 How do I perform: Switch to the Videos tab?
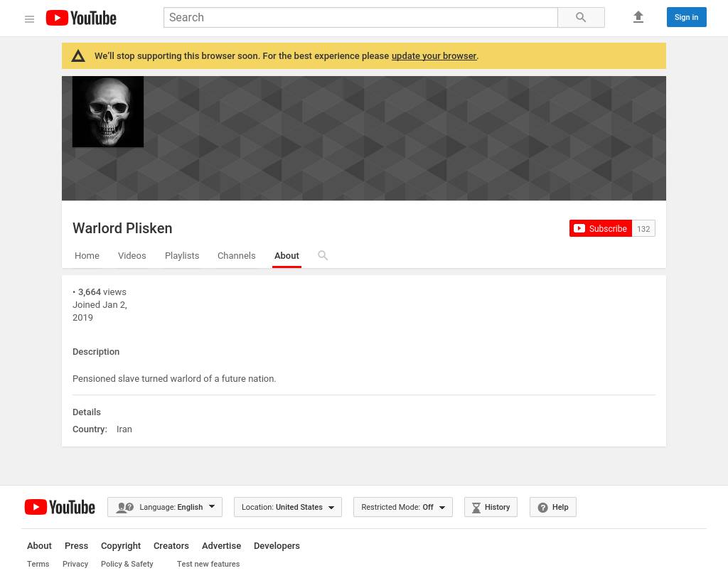point(132,256)
